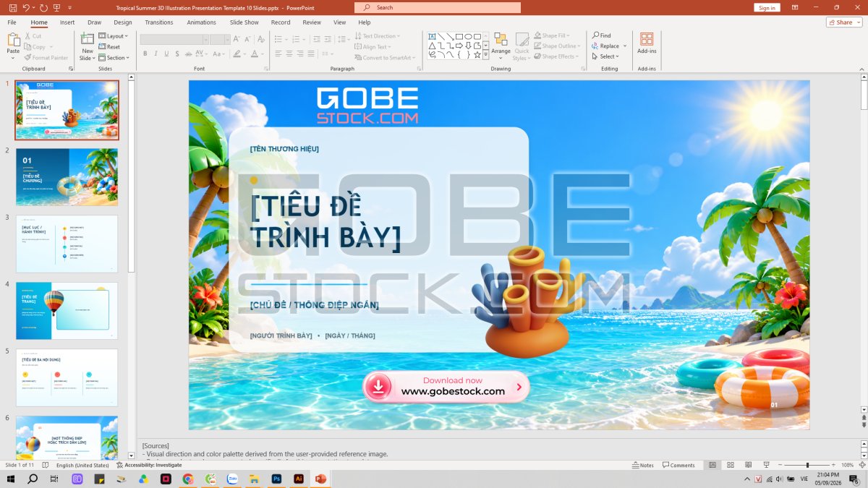The height and width of the screenshot is (488, 868).
Task: Select slide 3 thumbnail
Action: pos(67,244)
